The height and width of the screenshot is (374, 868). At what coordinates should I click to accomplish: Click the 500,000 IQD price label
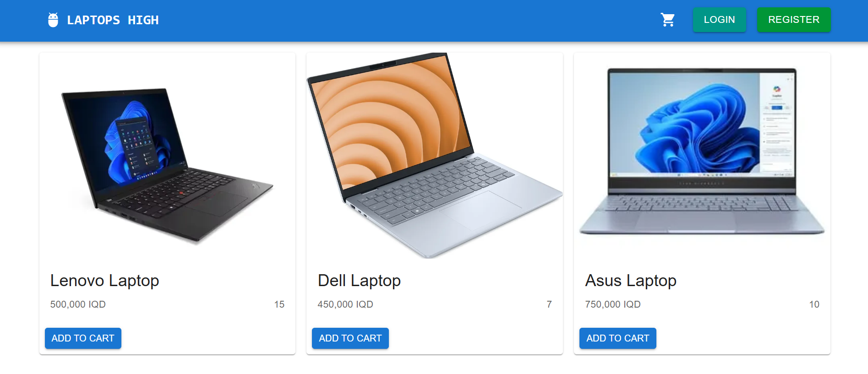point(78,304)
